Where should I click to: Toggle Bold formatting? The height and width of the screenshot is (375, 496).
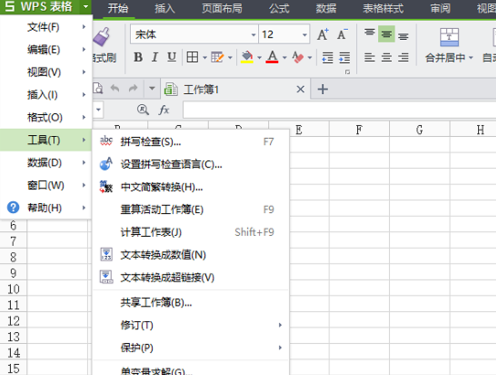(138, 57)
